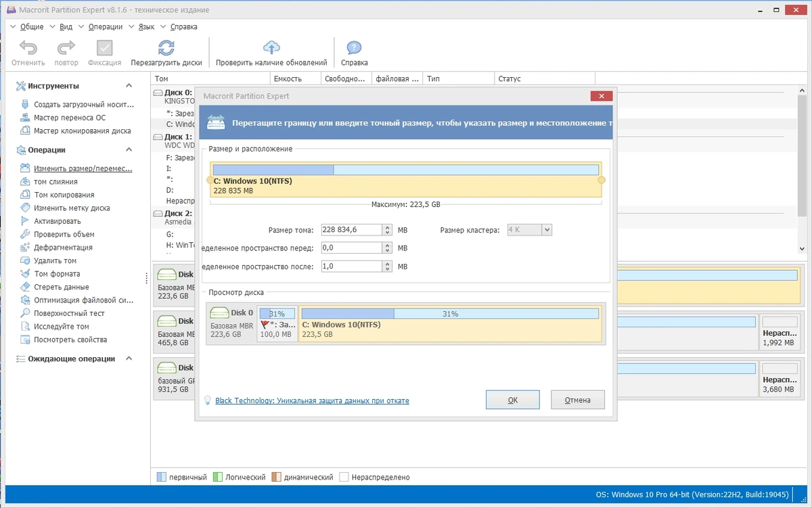Select Изменить метку диска operation
This screenshot has height=508, width=812.
point(72,208)
